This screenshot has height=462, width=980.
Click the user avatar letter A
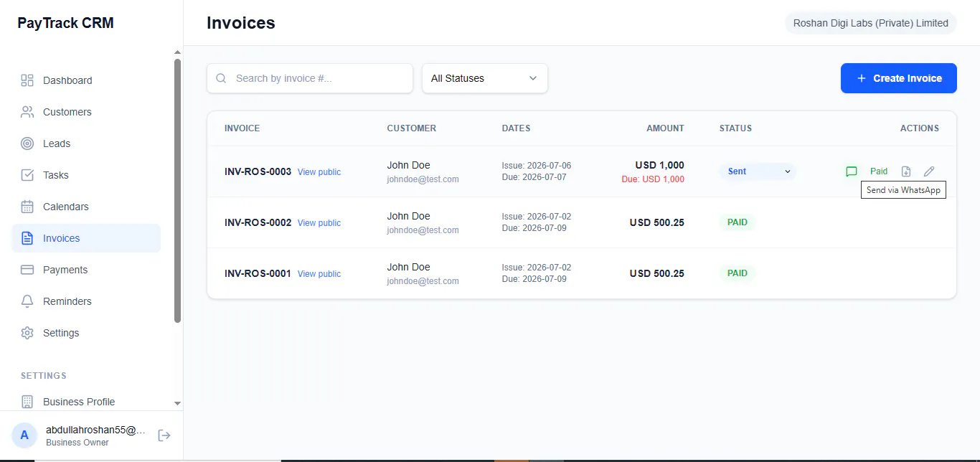24,435
